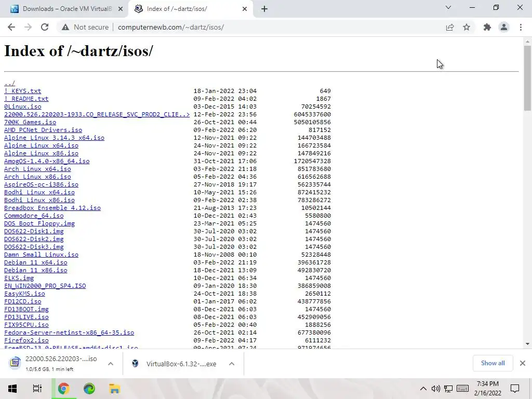Click the 22000.526.220203-1933 ISO link
This screenshot has width=532, height=399.
click(x=97, y=114)
